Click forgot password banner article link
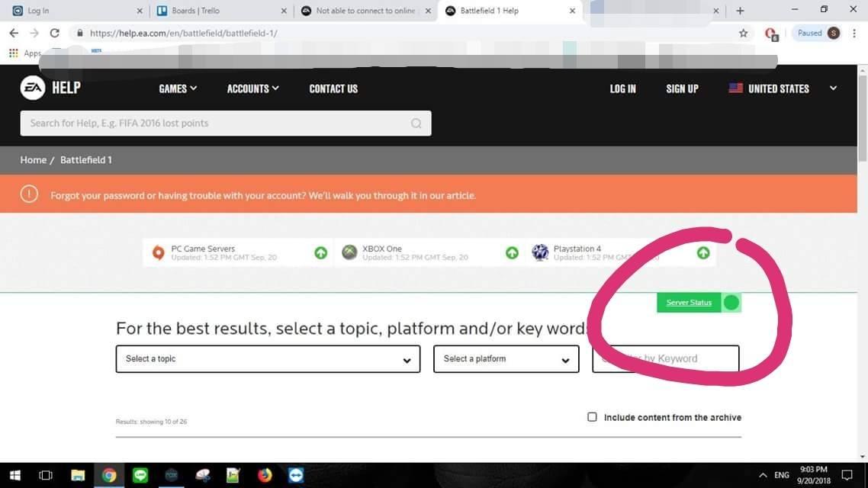This screenshot has width=868, height=488. 263,195
